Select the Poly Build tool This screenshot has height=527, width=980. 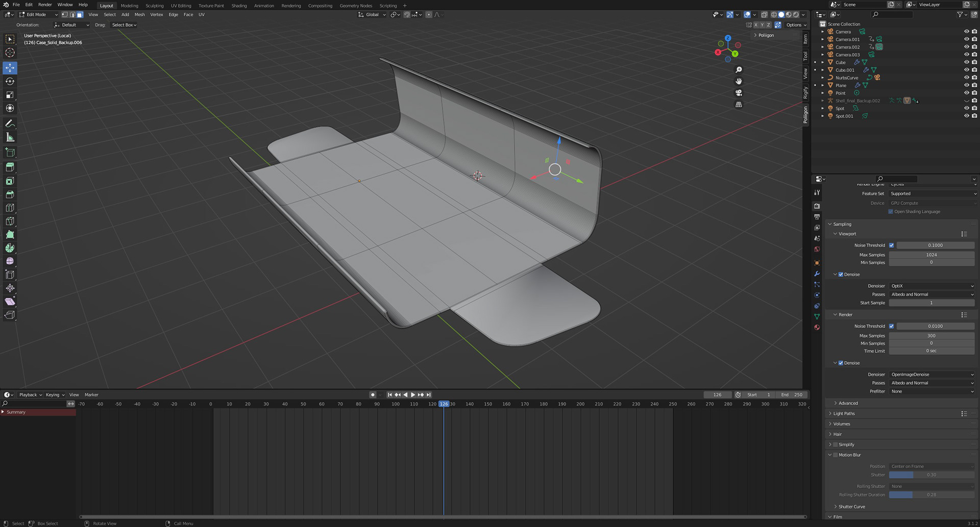click(x=10, y=235)
